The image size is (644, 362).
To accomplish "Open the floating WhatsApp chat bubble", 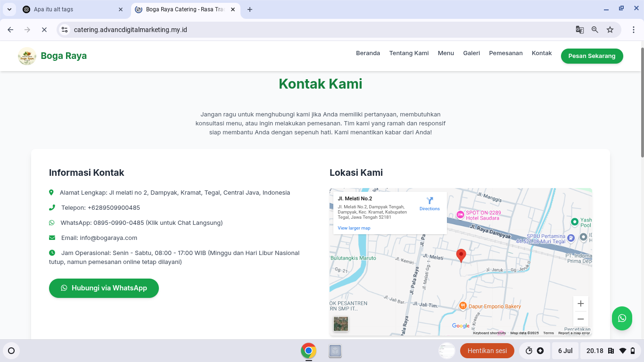I will click(622, 319).
